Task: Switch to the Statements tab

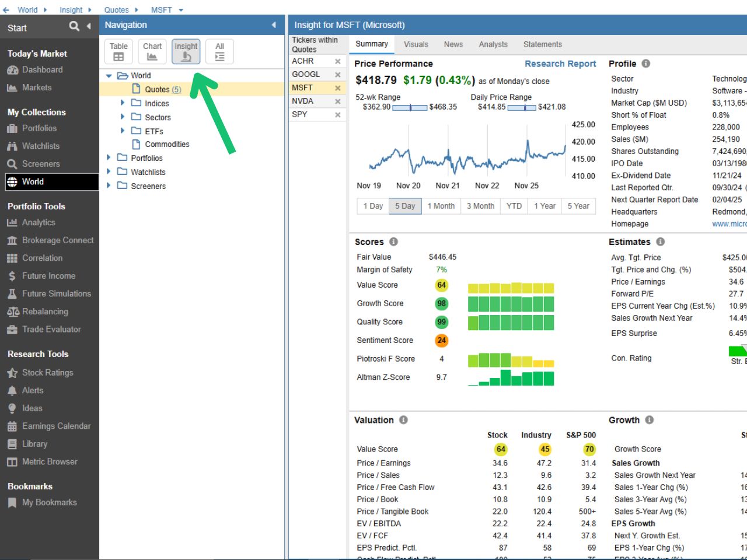Action: (543, 44)
